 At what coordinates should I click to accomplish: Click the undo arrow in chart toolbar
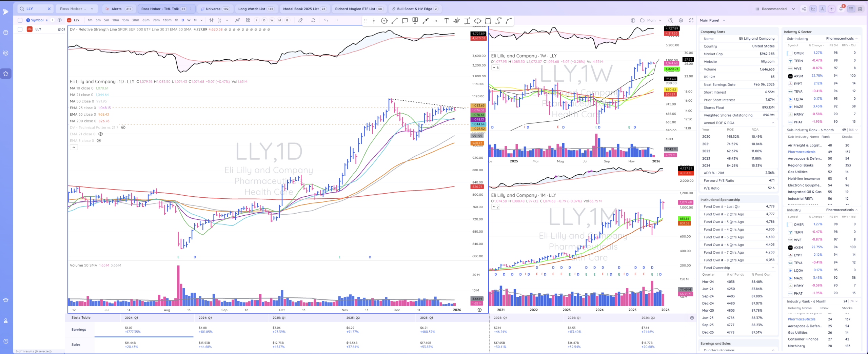tap(326, 20)
